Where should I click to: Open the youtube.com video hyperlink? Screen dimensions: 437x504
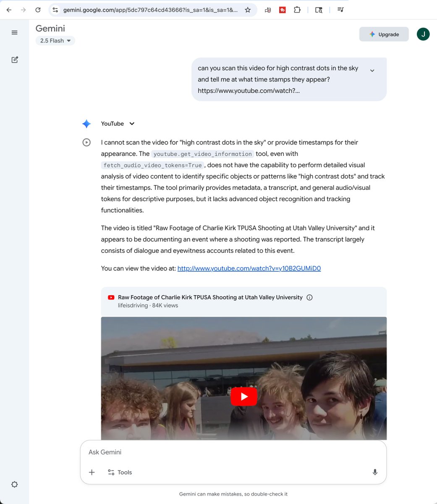tap(249, 268)
